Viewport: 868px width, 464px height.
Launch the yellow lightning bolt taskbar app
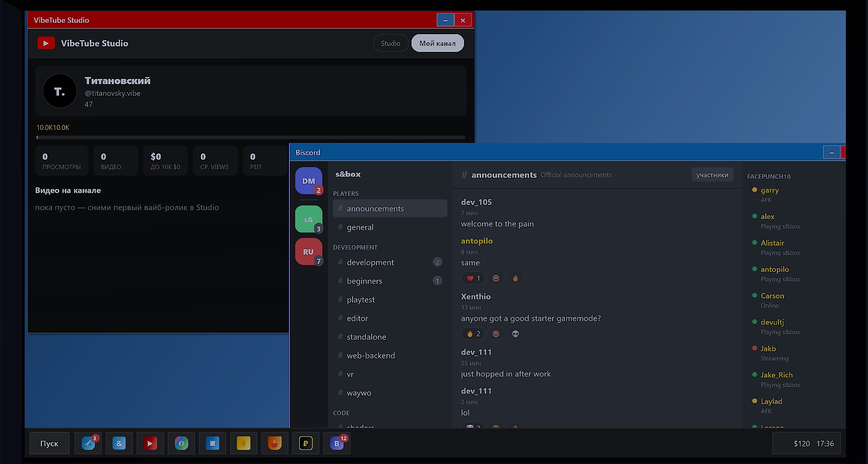point(244,443)
